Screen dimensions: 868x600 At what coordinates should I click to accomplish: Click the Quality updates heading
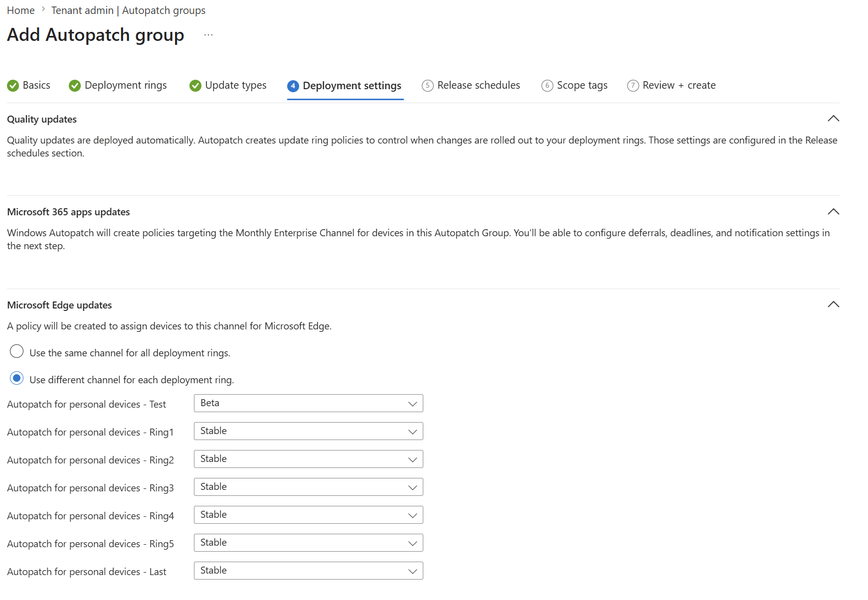pyautogui.click(x=42, y=119)
